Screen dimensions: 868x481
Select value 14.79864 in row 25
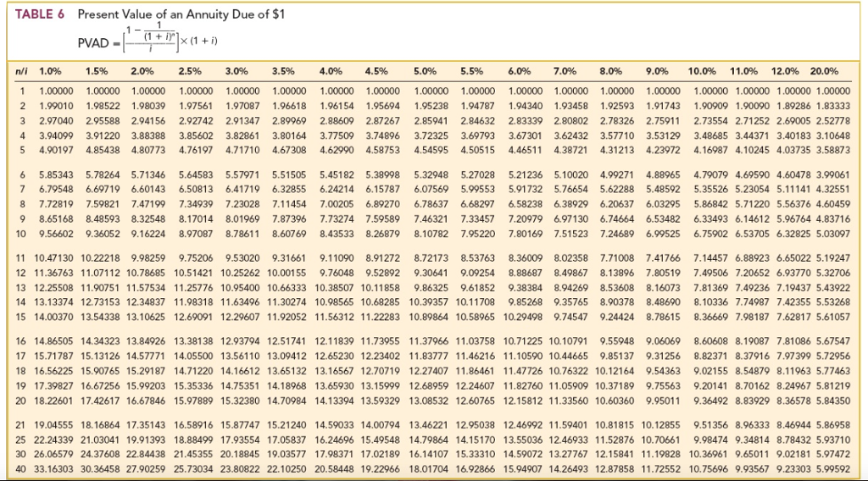[x=429, y=440]
